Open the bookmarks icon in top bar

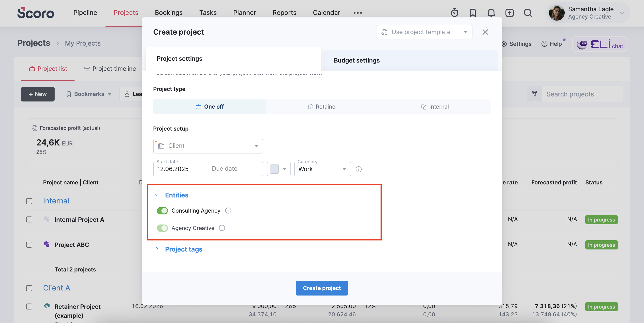(472, 12)
